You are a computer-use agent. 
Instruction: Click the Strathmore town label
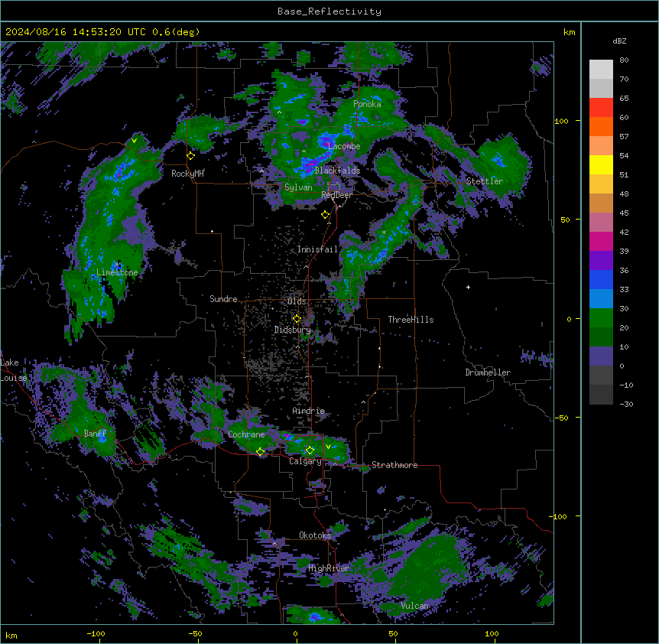click(394, 465)
